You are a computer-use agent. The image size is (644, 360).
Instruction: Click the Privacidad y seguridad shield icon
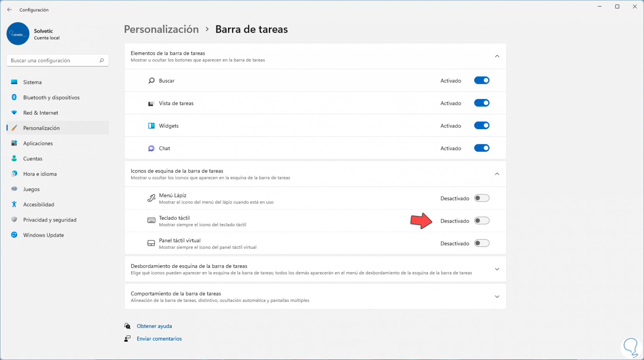14,220
